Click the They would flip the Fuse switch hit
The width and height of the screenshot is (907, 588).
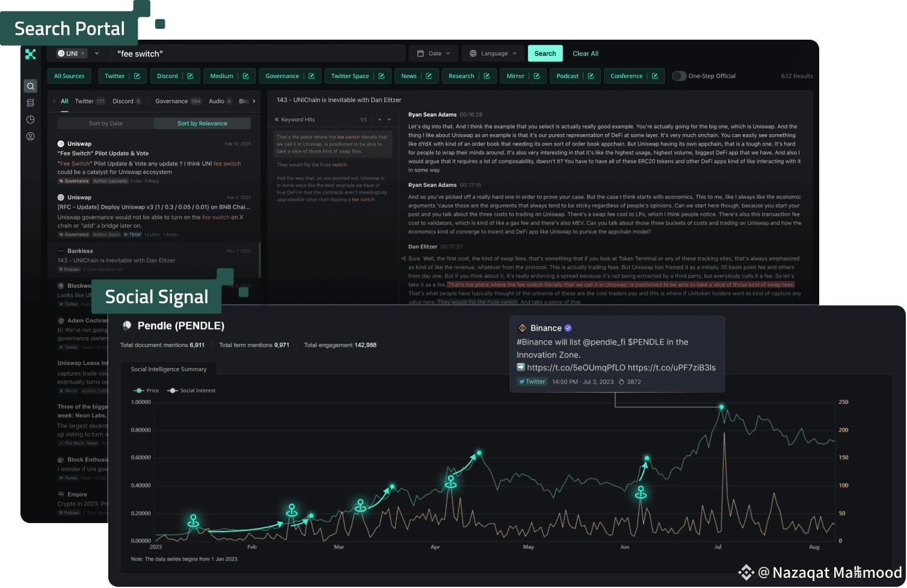312,165
